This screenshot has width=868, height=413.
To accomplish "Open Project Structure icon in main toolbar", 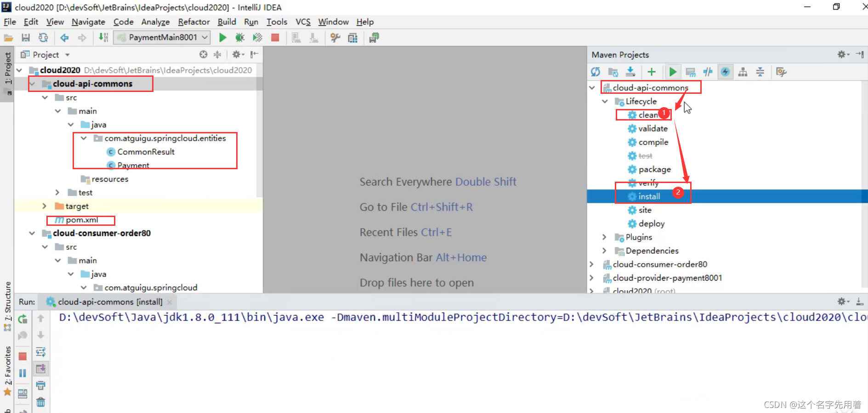I will click(353, 38).
